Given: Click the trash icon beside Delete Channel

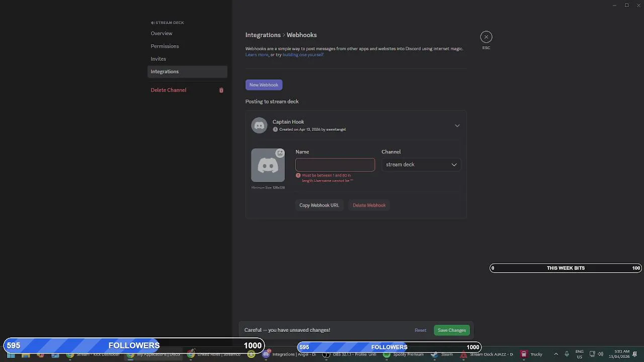Looking at the screenshot, I should (x=221, y=90).
